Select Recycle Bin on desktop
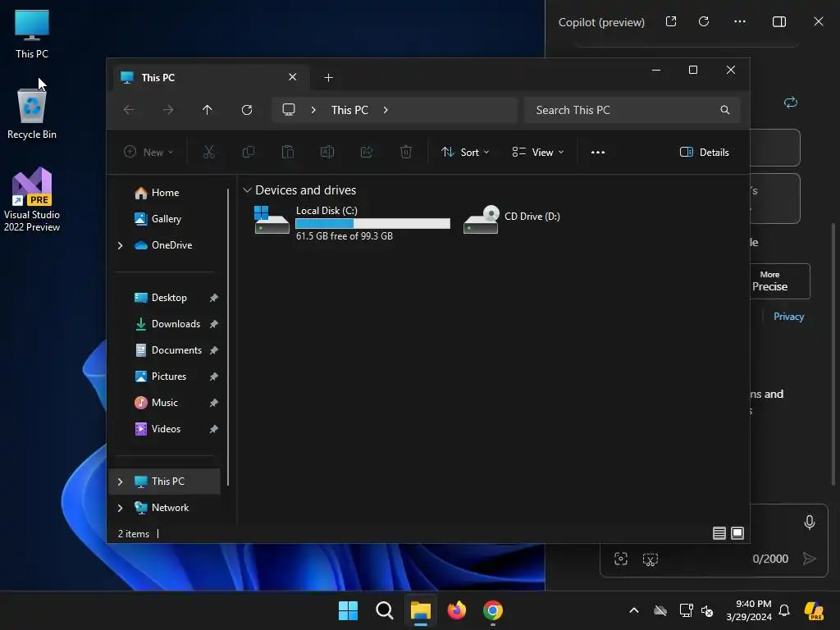This screenshot has width=840, height=630. pyautogui.click(x=32, y=113)
